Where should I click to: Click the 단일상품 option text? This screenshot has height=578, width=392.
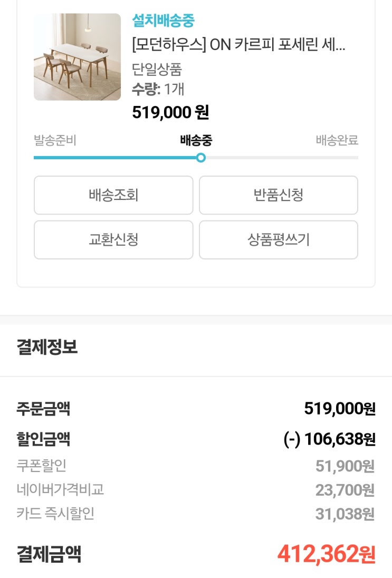(x=157, y=70)
